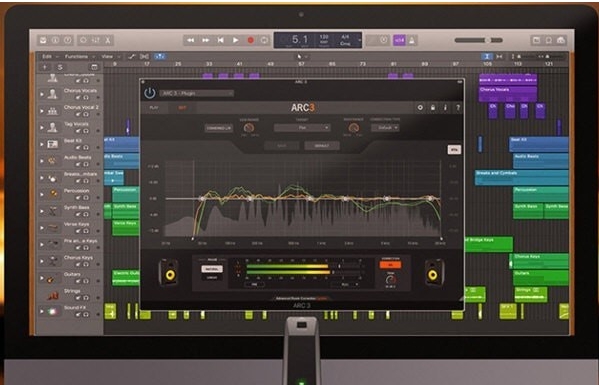This screenshot has height=385, width=599.
Task: Switch to the EDIT tab in ARC 3
Action: (183, 108)
